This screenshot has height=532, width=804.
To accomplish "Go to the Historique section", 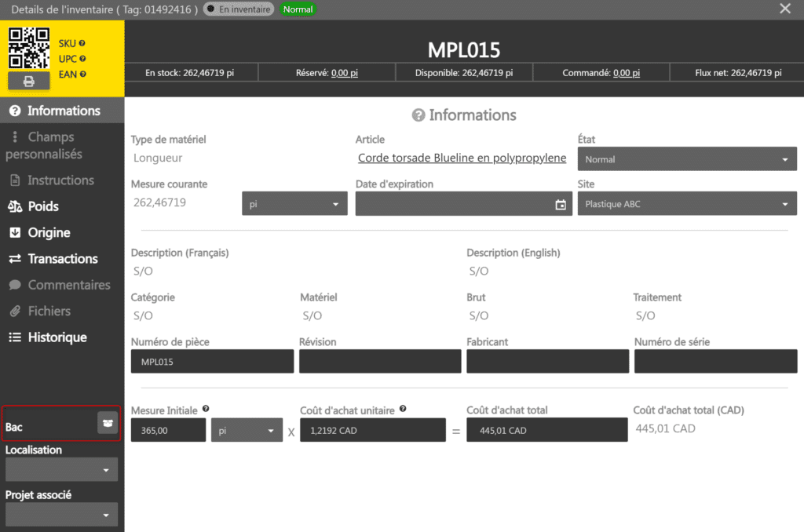I will (57, 337).
